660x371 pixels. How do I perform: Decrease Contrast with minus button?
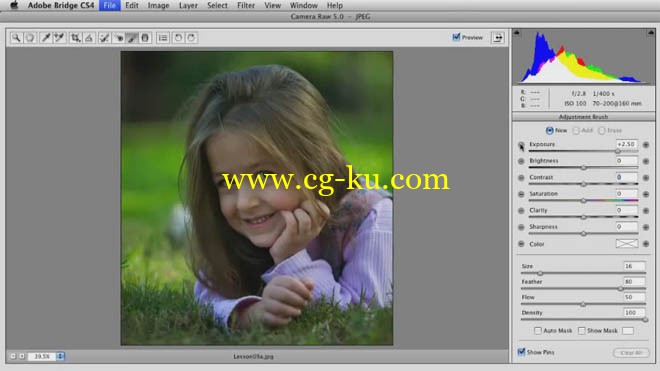521,178
